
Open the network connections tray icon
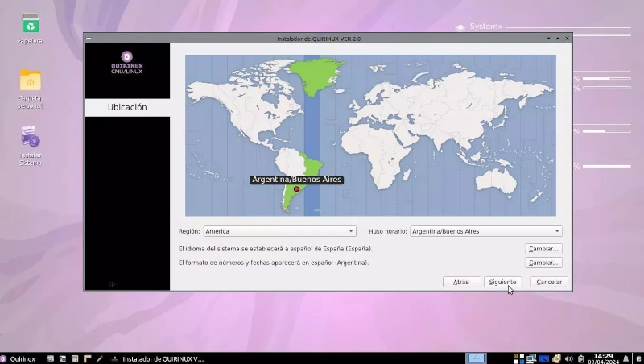[x=531, y=358]
